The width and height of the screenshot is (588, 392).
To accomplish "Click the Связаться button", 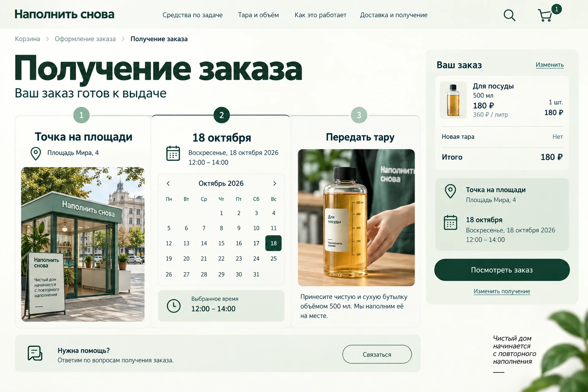I will tap(377, 354).
